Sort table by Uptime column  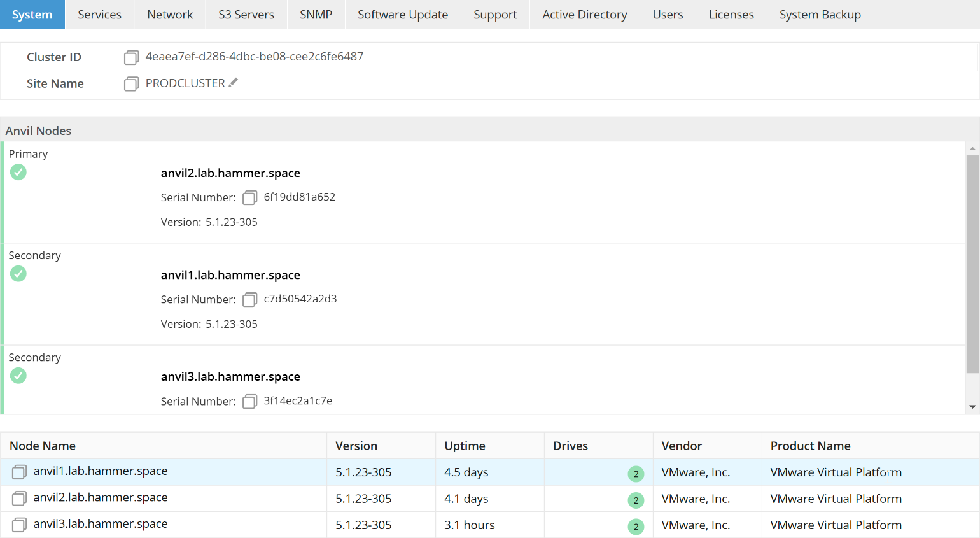click(x=490, y=446)
